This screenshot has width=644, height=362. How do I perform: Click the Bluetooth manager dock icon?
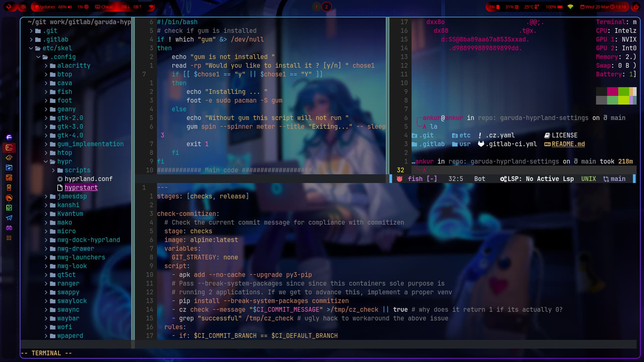pos(9,188)
